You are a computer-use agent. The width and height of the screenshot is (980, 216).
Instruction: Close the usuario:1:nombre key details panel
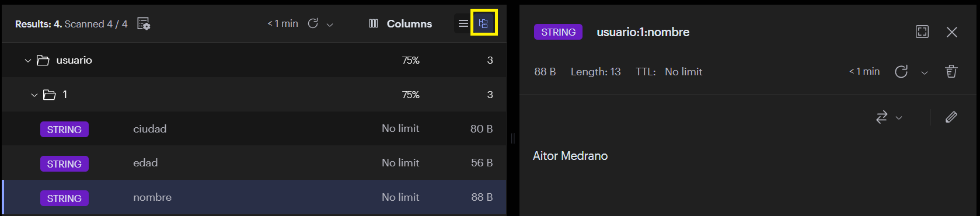pos(952,32)
